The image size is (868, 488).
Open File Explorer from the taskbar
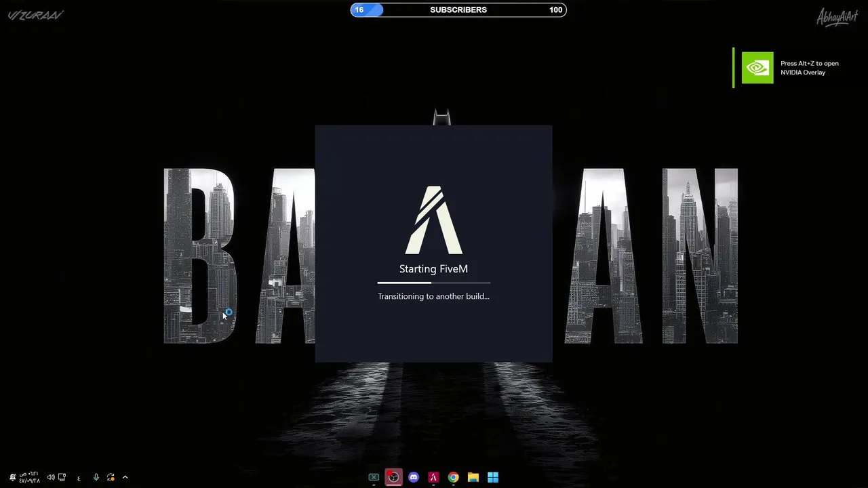pos(473,477)
